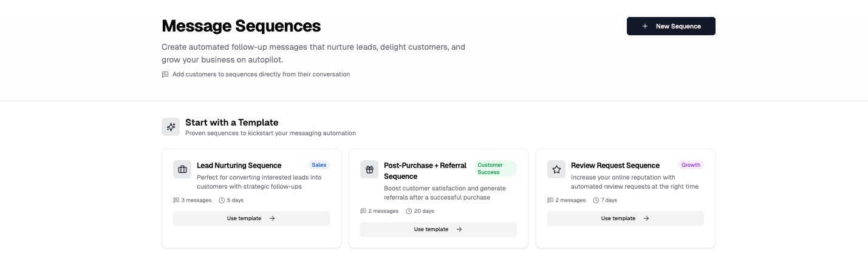
Task: Click the Message Sequences page heading
Action: (x=241, y=26)
